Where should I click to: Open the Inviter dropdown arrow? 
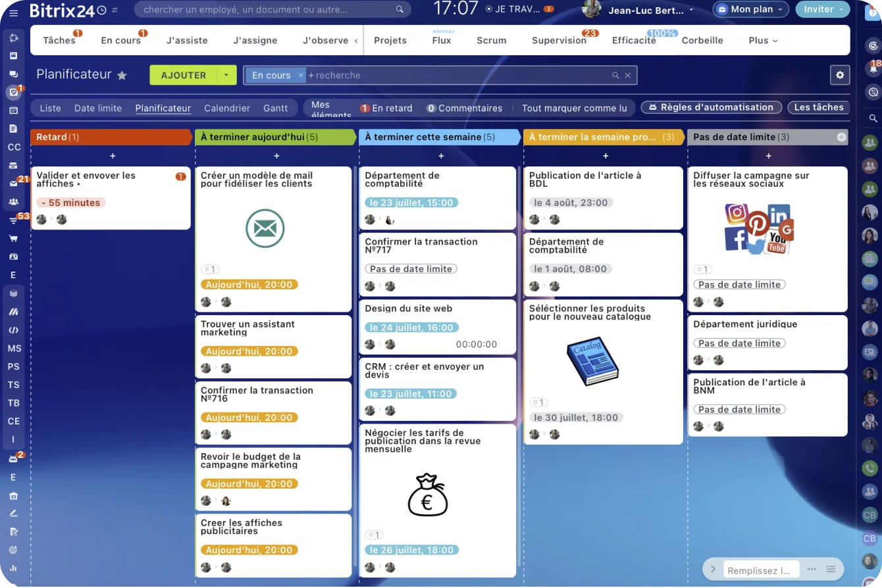coord(841,10)
